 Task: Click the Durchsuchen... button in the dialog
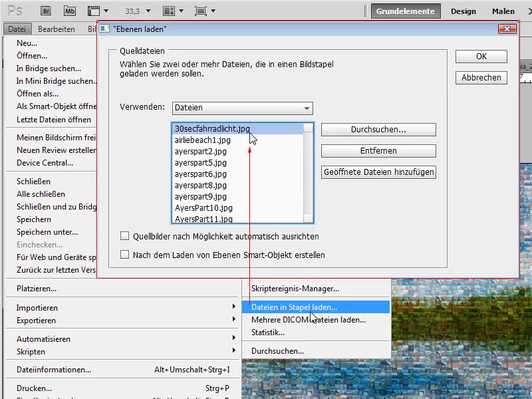pos(378,129)
